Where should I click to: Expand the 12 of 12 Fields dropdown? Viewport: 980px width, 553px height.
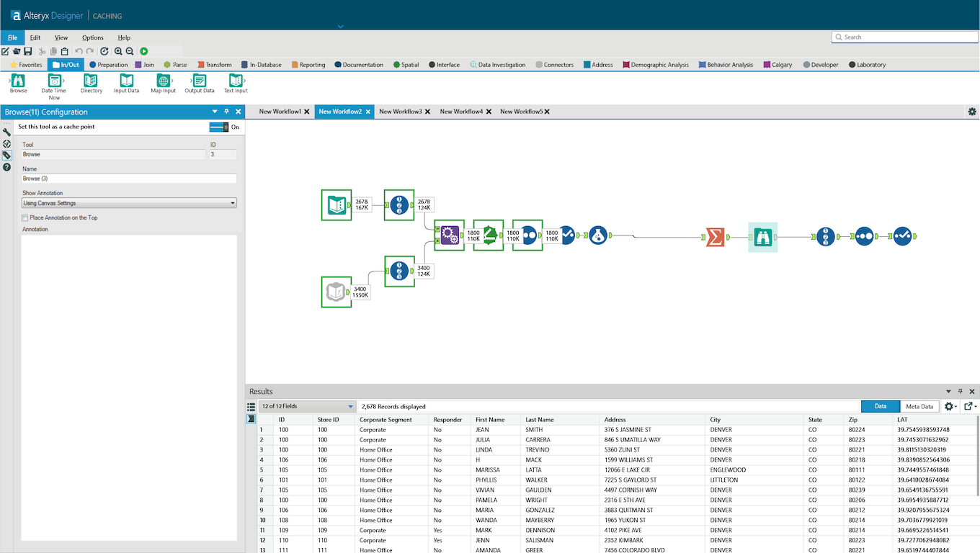[307, 406]
